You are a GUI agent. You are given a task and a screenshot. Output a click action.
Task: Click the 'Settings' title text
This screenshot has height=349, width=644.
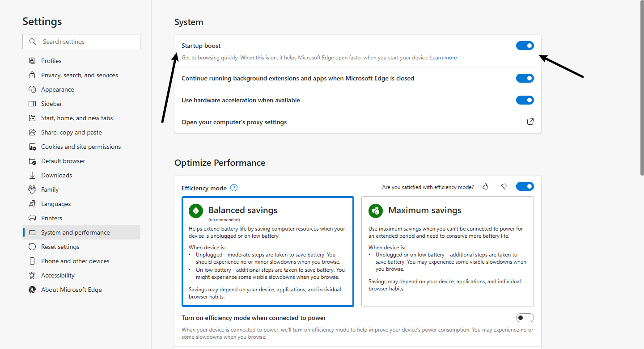42,21
